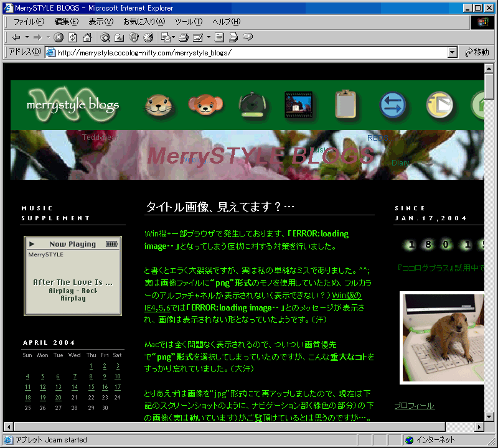Click the film strip video icon
This screenshot has height=448, width=498.
[x=299, y=105]
